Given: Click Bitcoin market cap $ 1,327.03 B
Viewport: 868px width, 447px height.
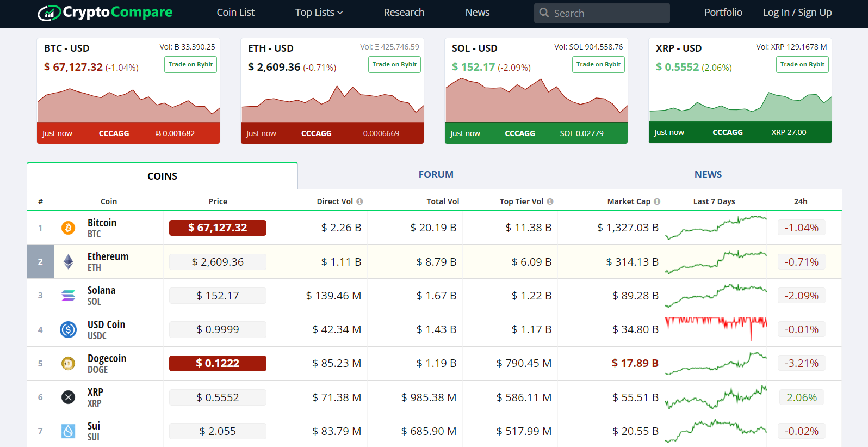Looking at the screenshot, I should pos(628,228).
